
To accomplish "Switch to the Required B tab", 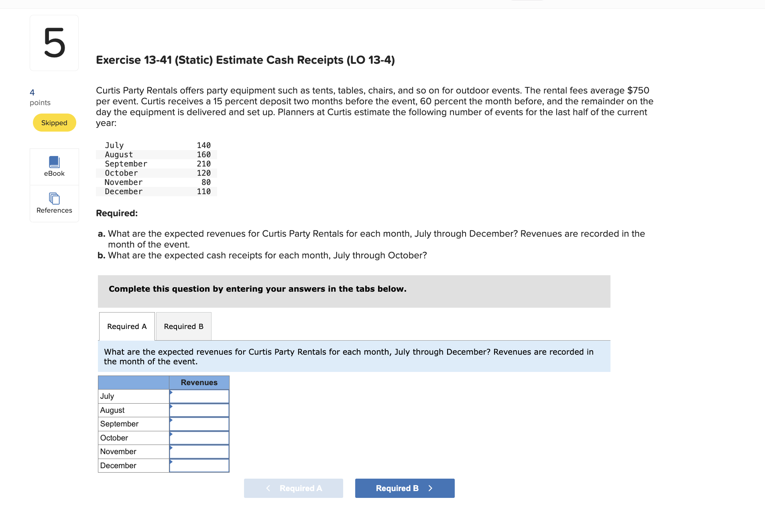I will point(183,326).
